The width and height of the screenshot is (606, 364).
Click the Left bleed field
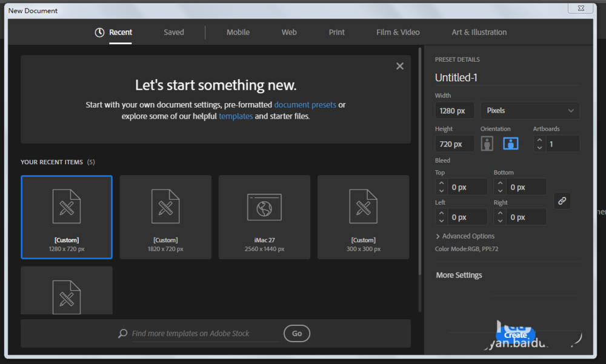[468, 217]
